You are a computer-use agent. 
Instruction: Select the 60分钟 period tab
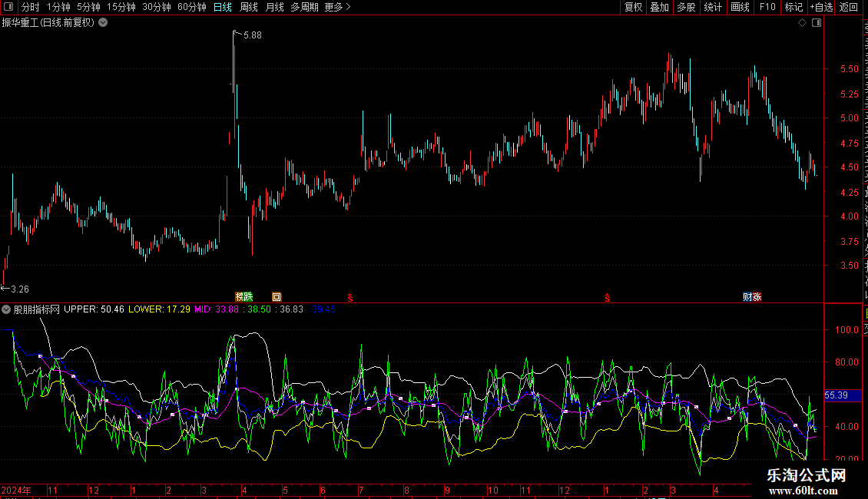pos(191,7)
